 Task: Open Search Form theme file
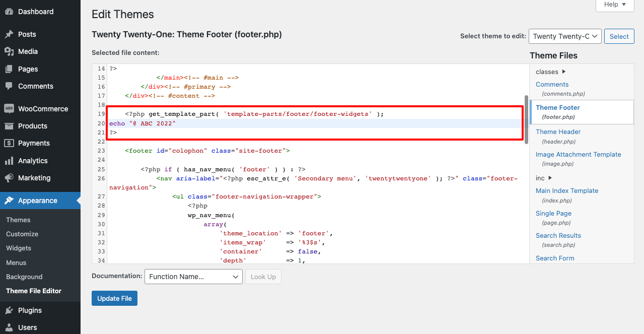pos(555,258)
